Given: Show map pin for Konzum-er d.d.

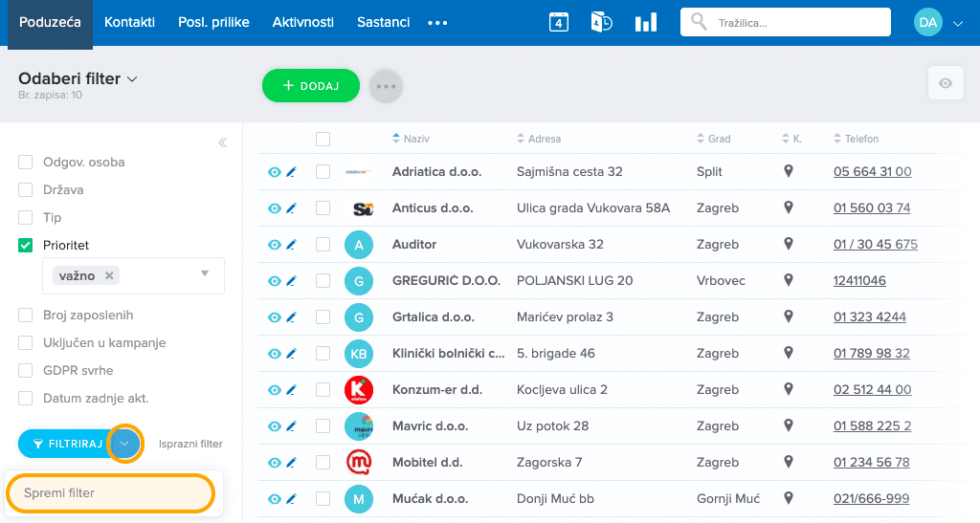Looking at the screenshot, I should tap(789, 389).
